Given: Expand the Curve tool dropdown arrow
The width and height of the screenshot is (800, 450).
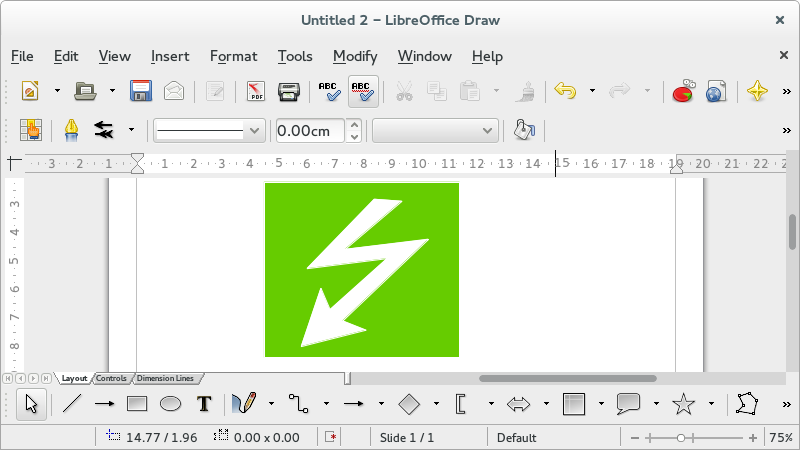Looking at the screenshot, I should coord(271,404).
